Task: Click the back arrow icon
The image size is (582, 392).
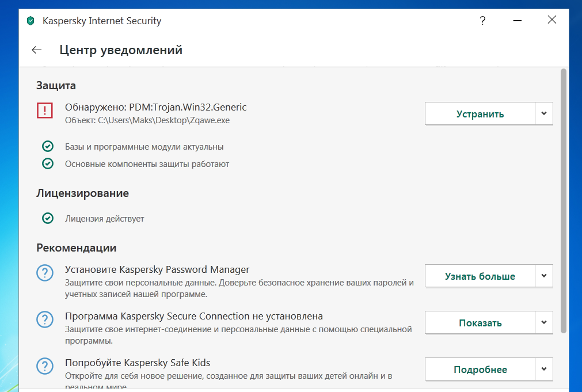Action: (x=37, y=50)
